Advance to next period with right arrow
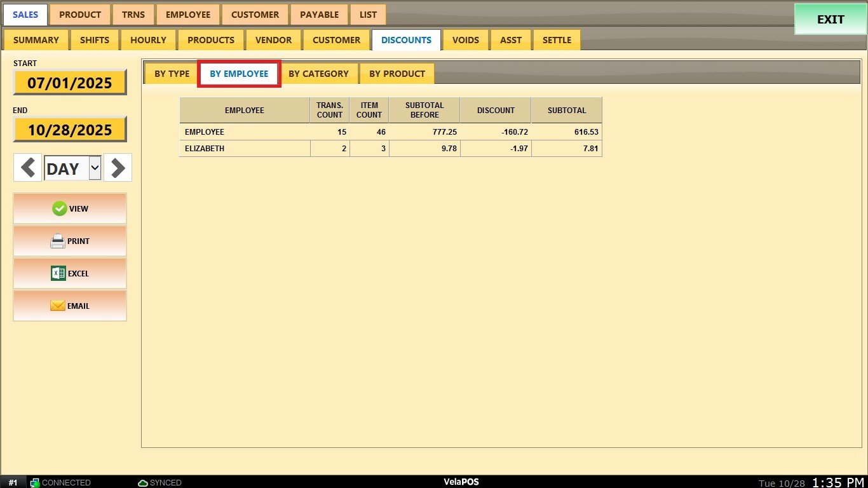Image resolution: width=868 pixels, height=488 pixels. pos(118,168)
